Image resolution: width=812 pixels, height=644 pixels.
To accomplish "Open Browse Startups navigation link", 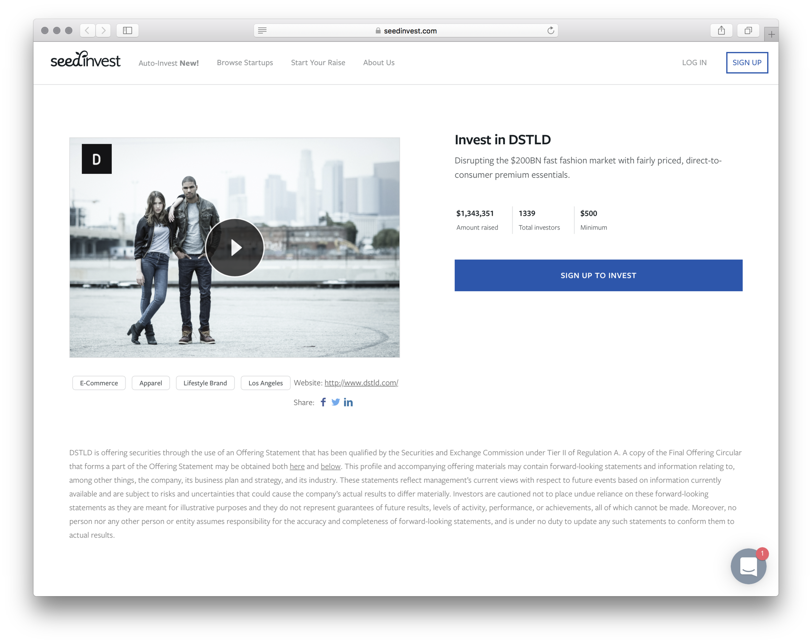I will click(x=245, y=63).
